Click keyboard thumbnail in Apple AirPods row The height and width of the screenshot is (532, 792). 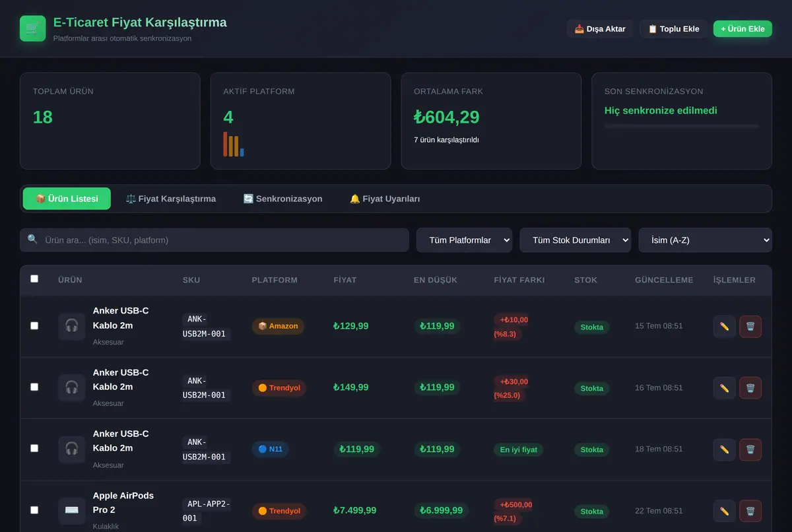click(x=71, y=510)
